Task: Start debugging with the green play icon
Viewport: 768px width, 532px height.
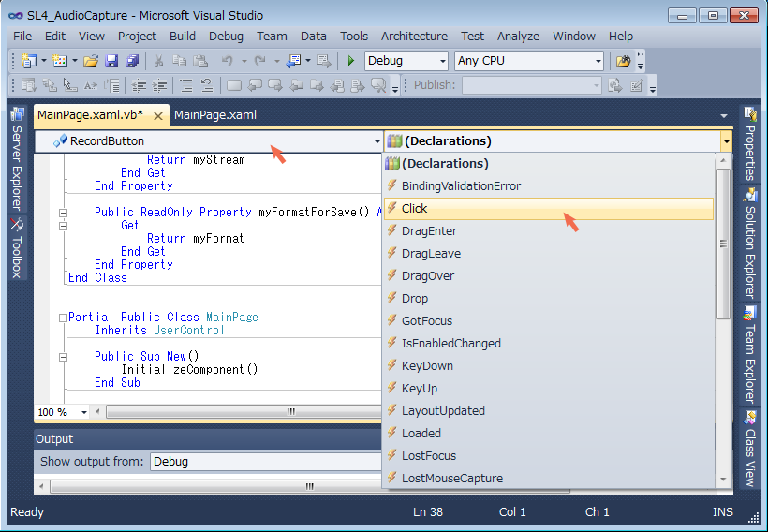Action: 350,61
